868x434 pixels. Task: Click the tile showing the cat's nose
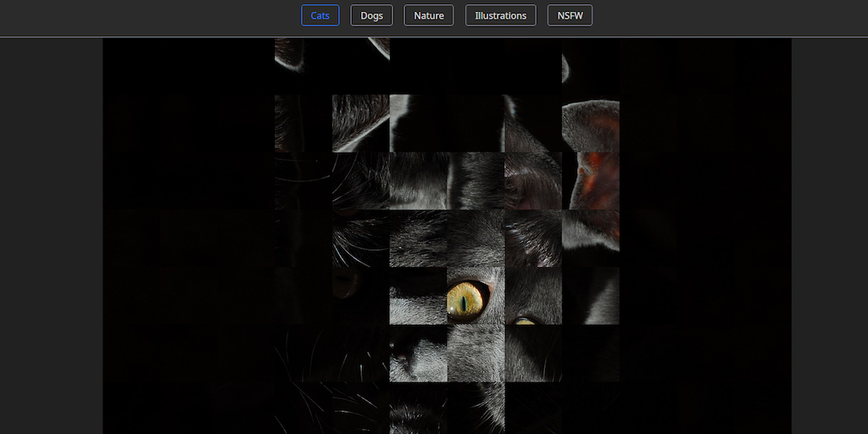pos(418,353)
